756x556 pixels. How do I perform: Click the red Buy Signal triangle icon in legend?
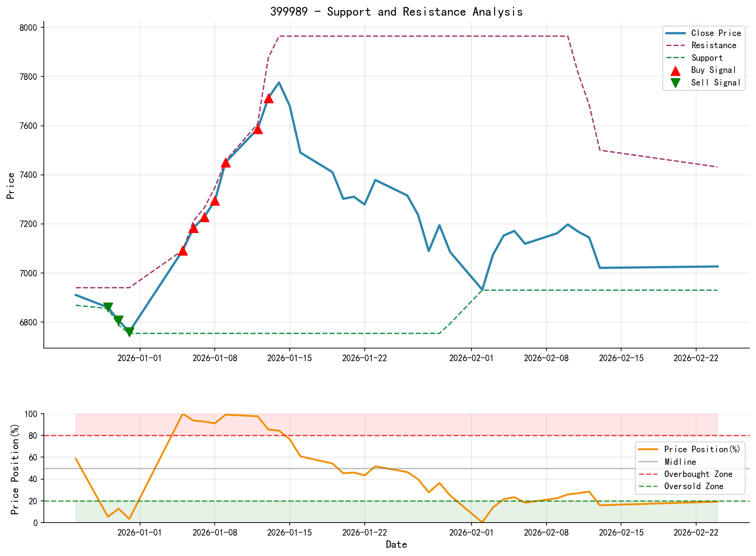(676, 70)
